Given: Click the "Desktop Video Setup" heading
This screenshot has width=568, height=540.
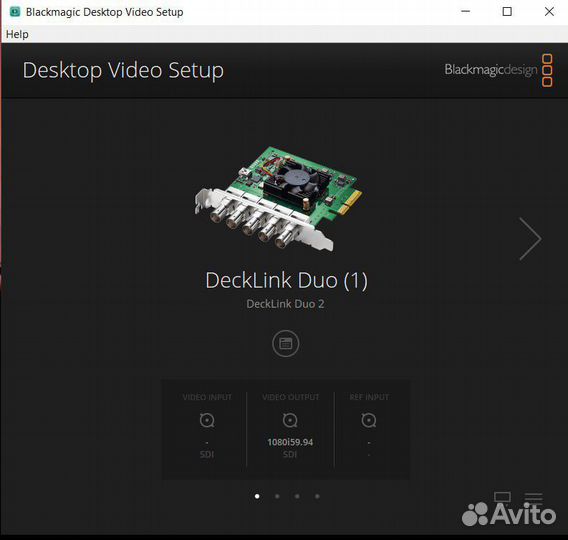Looking at the screenshot, I should (x=123, y=70).
